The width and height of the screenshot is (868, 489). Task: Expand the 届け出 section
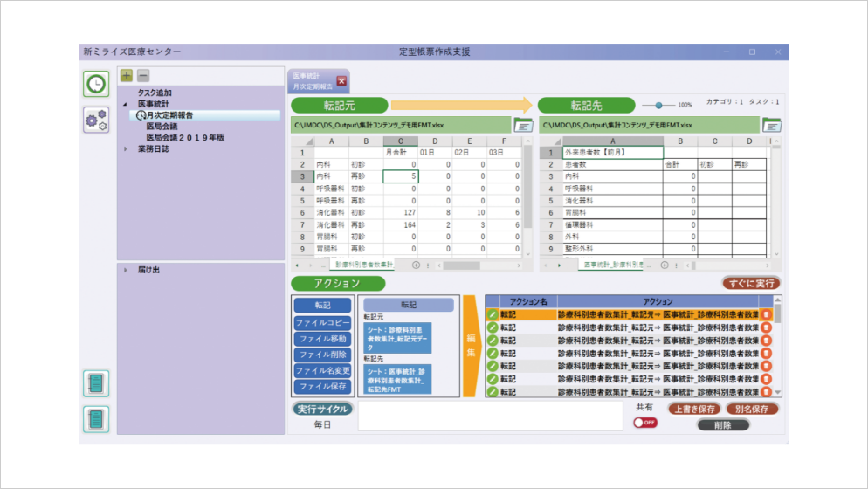[x=125, y=270]
